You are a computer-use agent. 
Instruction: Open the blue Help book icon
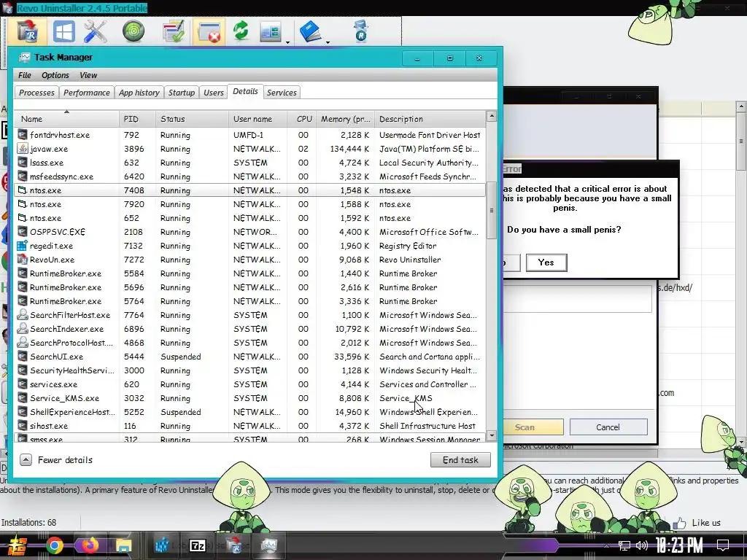310,31
